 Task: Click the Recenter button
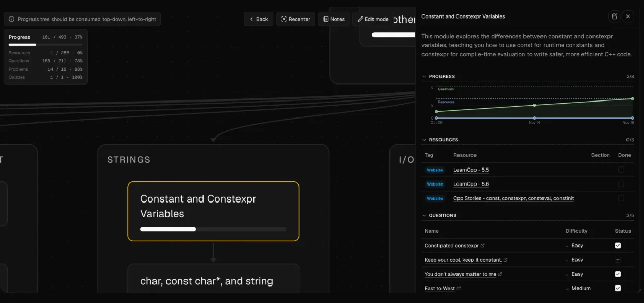296,19
